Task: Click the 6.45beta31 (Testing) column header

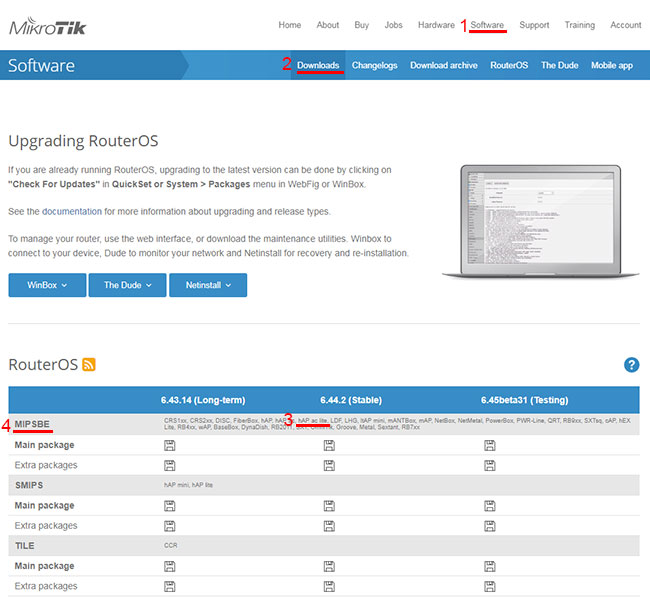Action: pyautogui.click(x=524, y=400)
